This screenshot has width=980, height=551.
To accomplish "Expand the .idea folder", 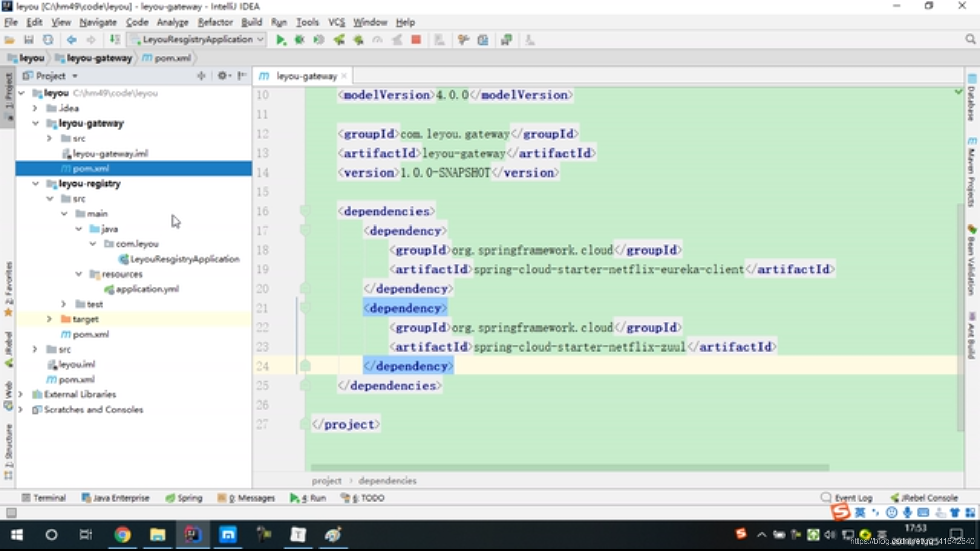I will click(35, 108).
